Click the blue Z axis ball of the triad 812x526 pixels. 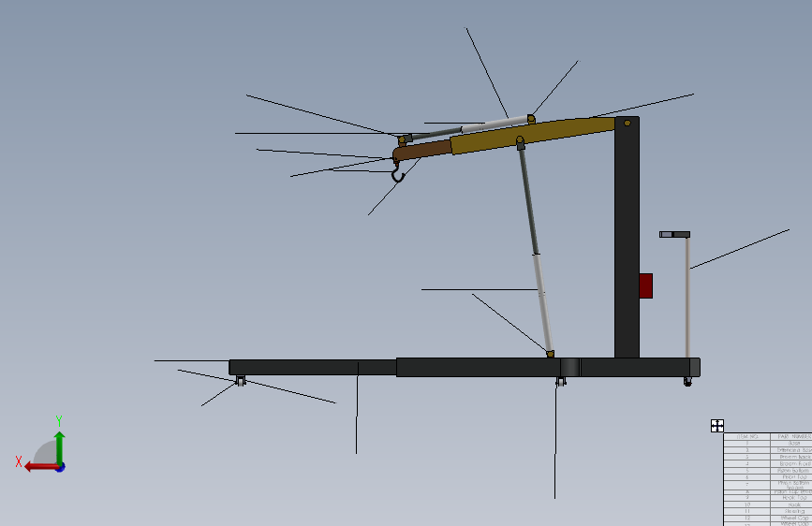61,467
